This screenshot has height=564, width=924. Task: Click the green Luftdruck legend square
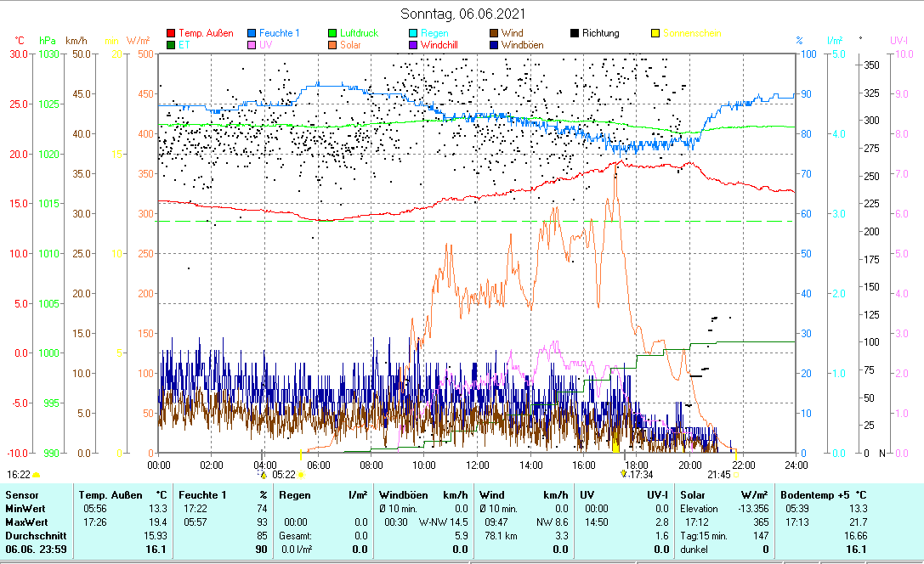(x=333, y=34)
